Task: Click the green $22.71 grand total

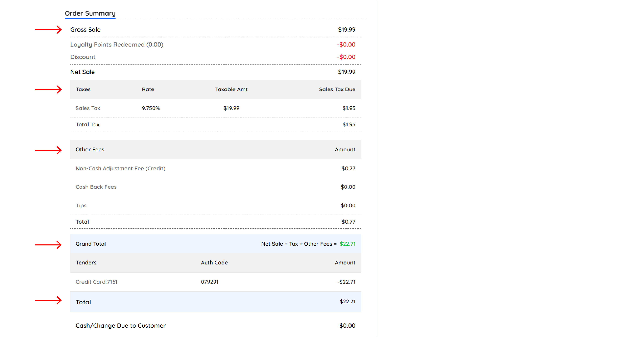Action: click(x=348, y=244)
